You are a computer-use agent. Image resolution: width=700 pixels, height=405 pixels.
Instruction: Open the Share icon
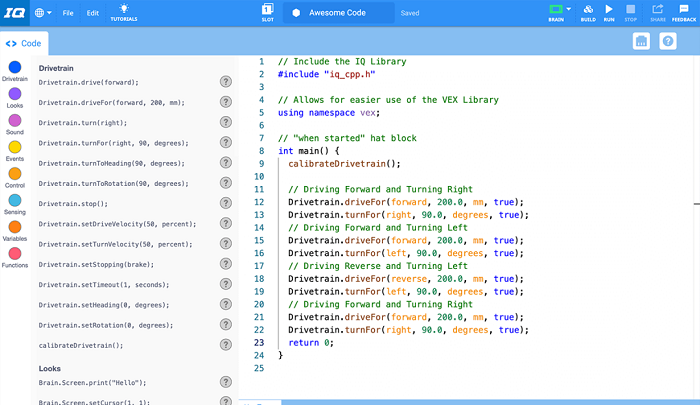point(657,12)
